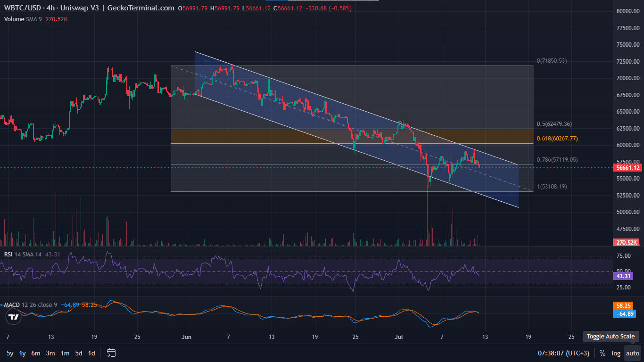The image size is (644, 362).
Task: Click the 0.786(57119.05) Fibonacci level label
Action: (557, 160)
